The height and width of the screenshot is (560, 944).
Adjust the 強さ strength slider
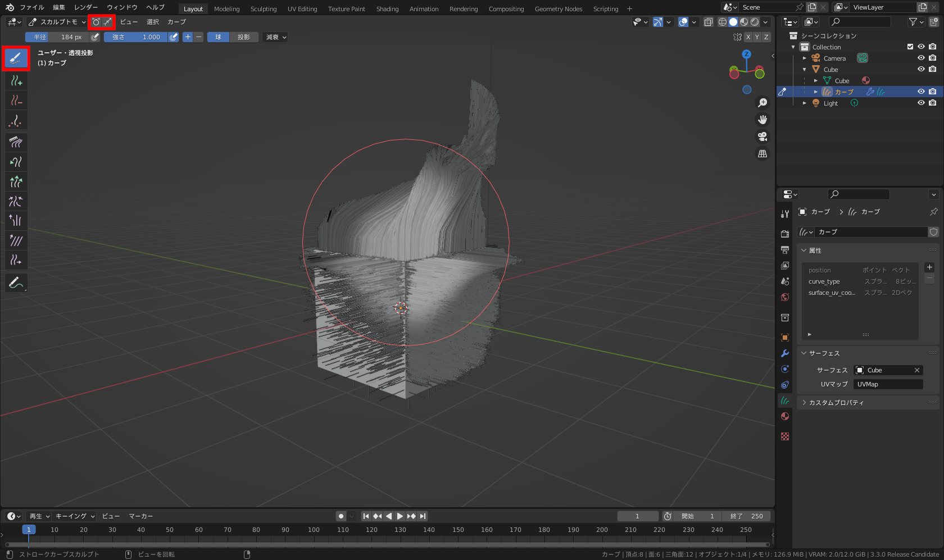pyautogui.click(x=136, y=37)
